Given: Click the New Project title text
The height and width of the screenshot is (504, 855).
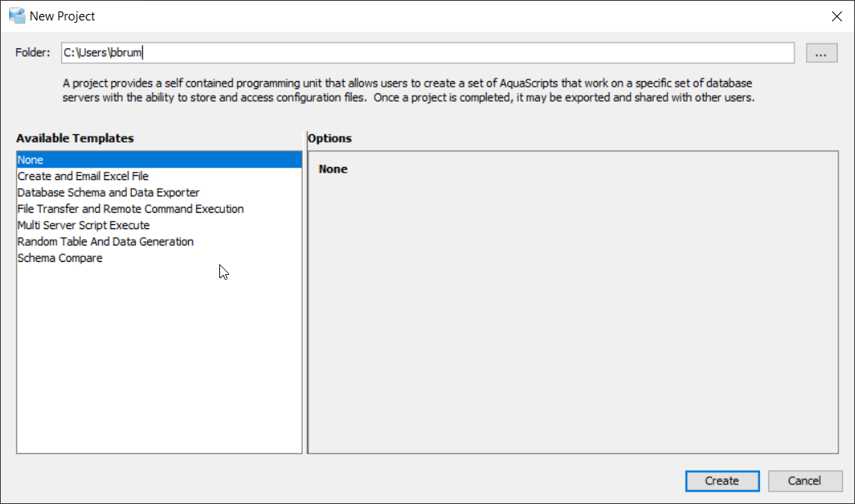Looking at the screenshot, I should pyautogui.click(x=62, y=16).
